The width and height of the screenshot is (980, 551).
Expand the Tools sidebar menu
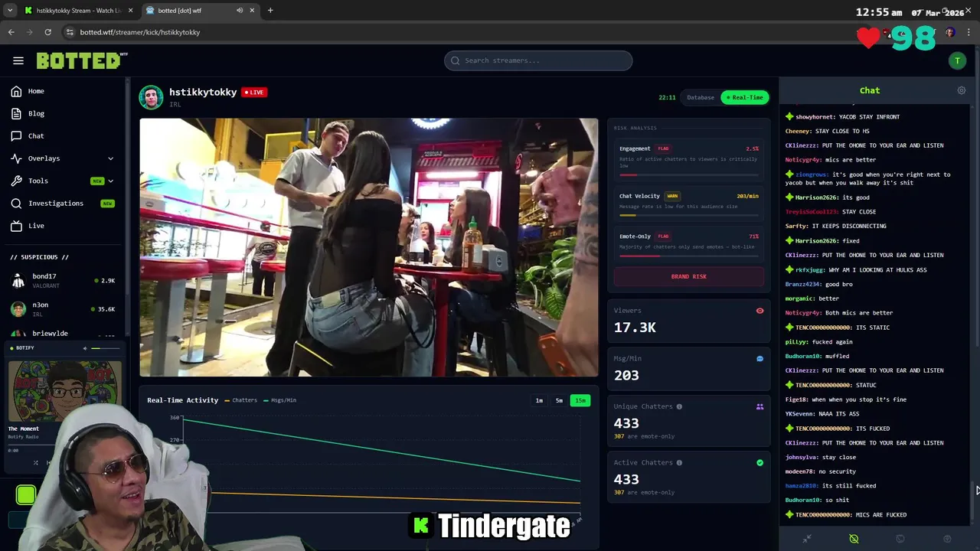63,181
